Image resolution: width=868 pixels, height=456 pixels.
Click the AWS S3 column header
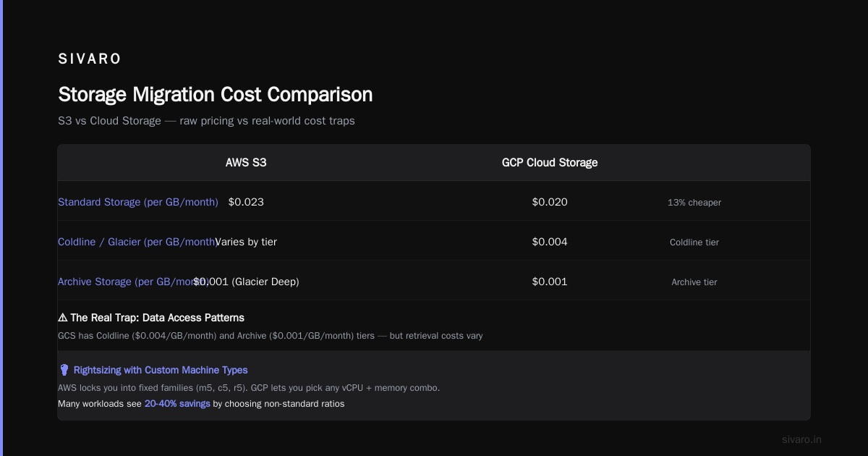pyautogui.click(x=246, y=163)
